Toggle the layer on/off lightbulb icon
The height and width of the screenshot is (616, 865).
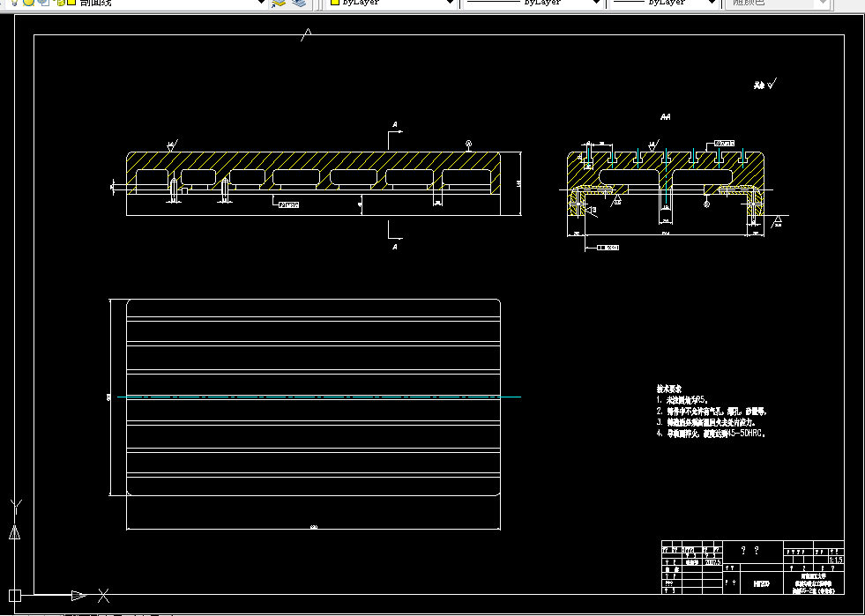point(14,3)
